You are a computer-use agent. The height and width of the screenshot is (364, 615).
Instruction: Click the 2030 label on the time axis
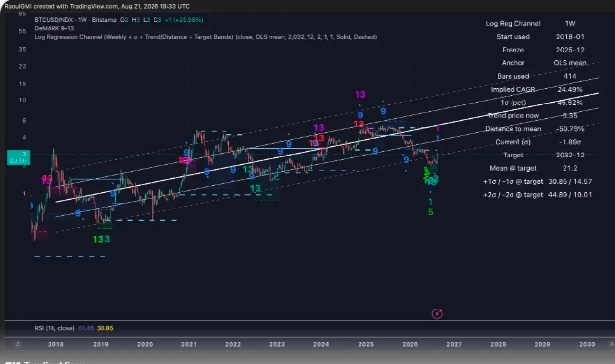click(587, 344)
